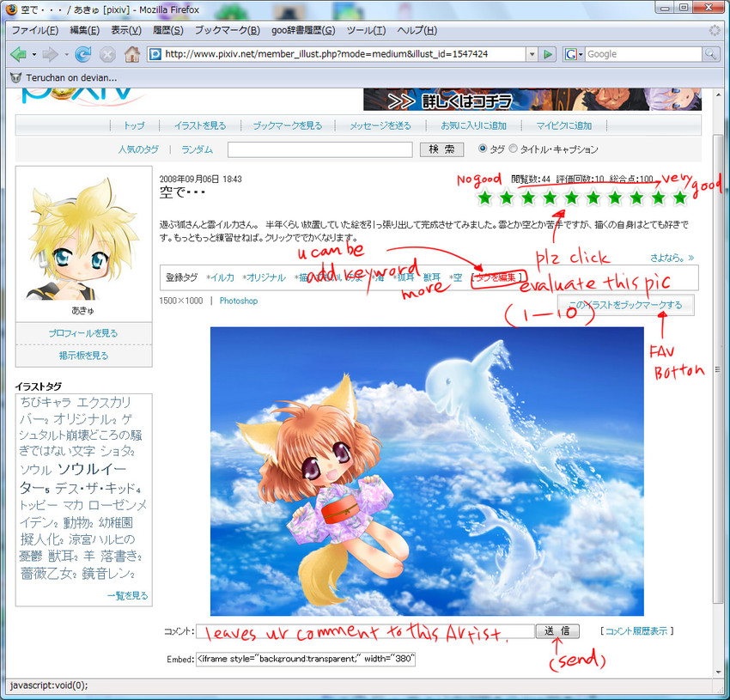
Task: Click the あきゅ artist avatar image
Action: point(82,239)
